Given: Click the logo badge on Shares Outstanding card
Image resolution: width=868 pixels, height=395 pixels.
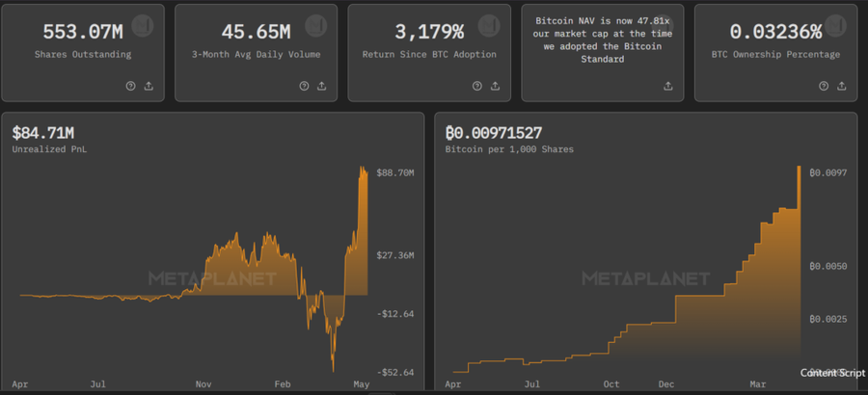Looking at the screenshot, I should tap(142, 24).
